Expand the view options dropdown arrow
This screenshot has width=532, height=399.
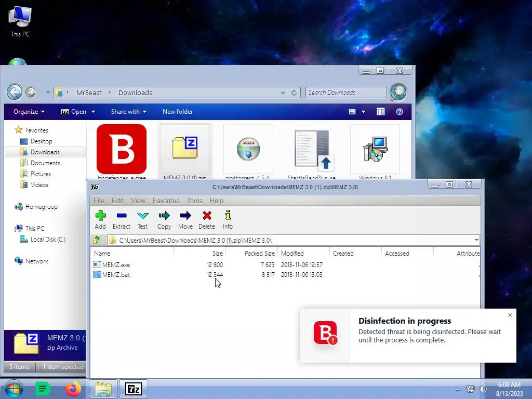[363, 112]
